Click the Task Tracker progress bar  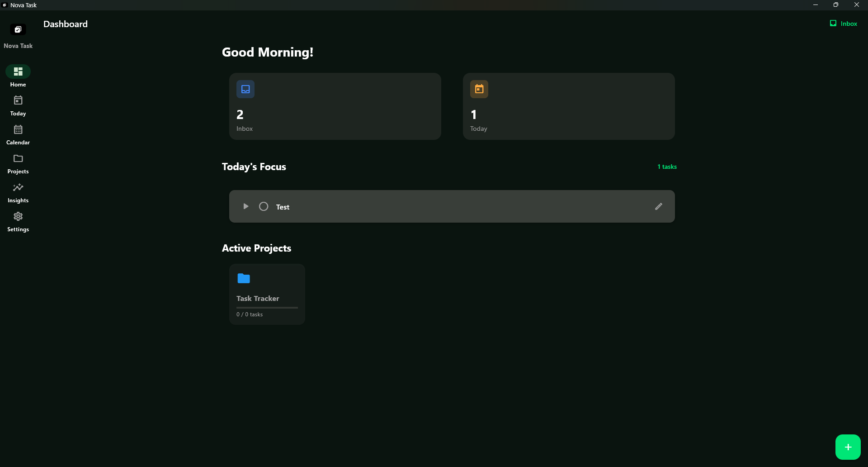pyautogui.click(x=267, y=308)
